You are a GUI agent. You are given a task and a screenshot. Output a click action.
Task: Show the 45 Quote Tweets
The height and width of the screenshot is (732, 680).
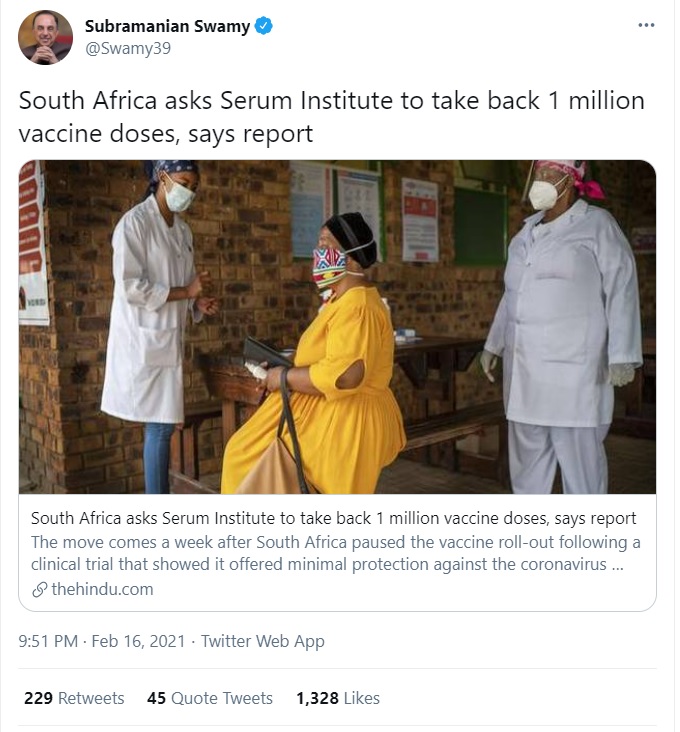coord(210,698)
